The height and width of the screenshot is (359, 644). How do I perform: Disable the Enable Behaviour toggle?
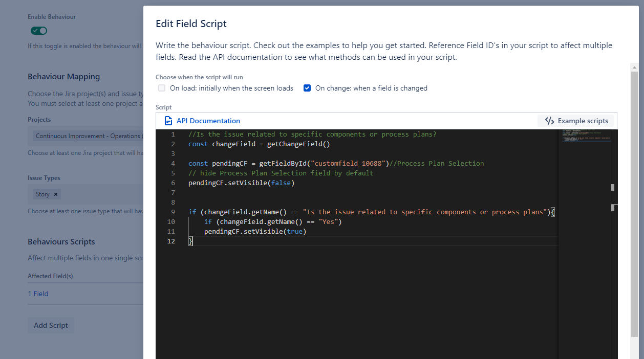pyautogui.click(x=38, y=30)
